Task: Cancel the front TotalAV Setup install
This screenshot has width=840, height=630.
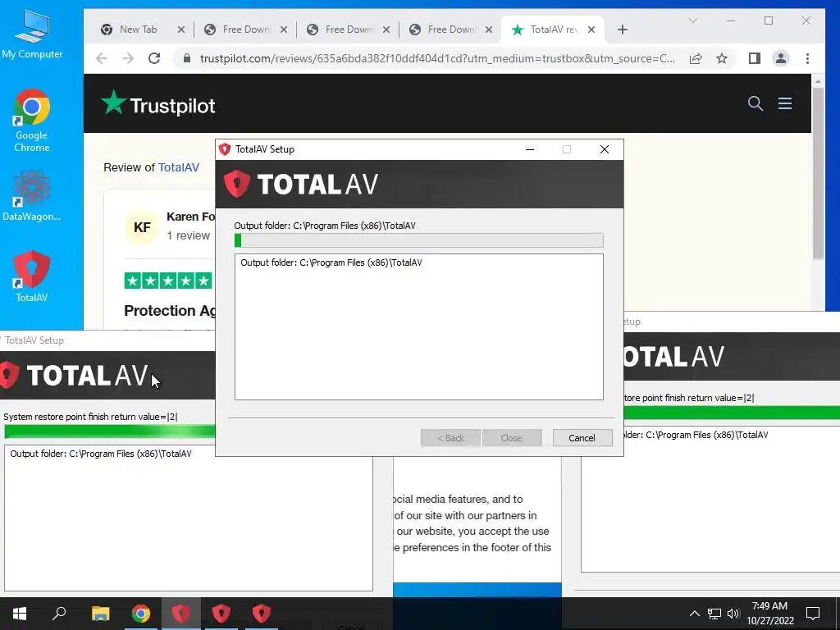Action: click(582, 438)
